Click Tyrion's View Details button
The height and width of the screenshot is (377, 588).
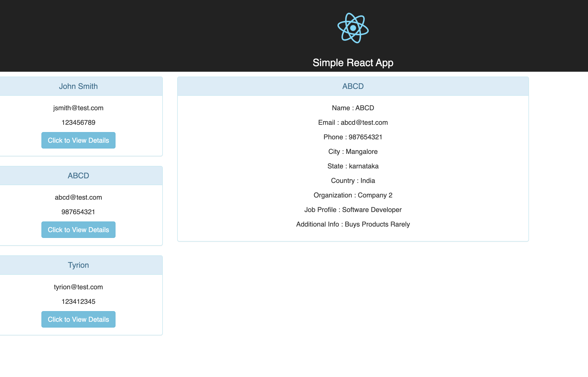pyautogui.click(x=78, y=319)
